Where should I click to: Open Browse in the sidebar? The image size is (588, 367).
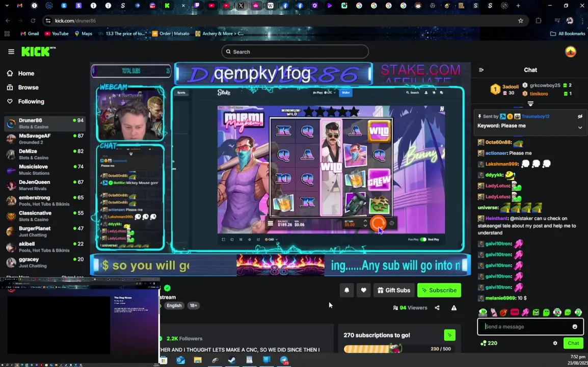23,88
